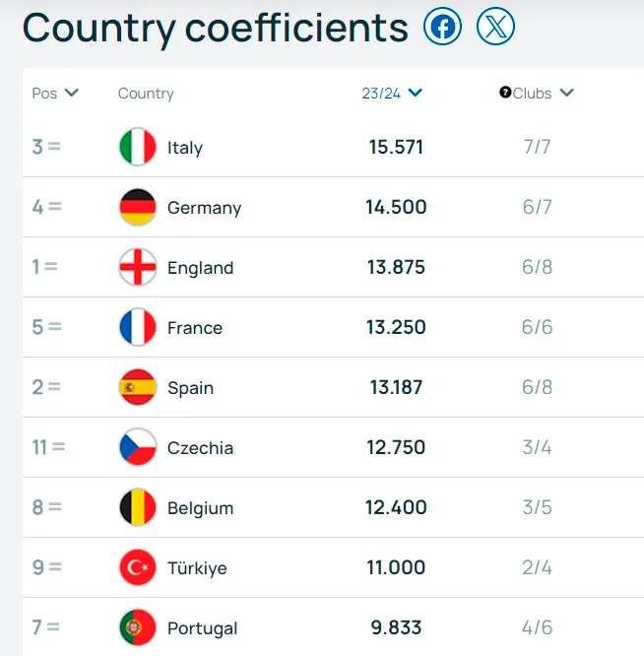The height and width of the screenshot is (656, 644).
Task: Click the Italy flag icon
Action: click(x=138, y=148)
